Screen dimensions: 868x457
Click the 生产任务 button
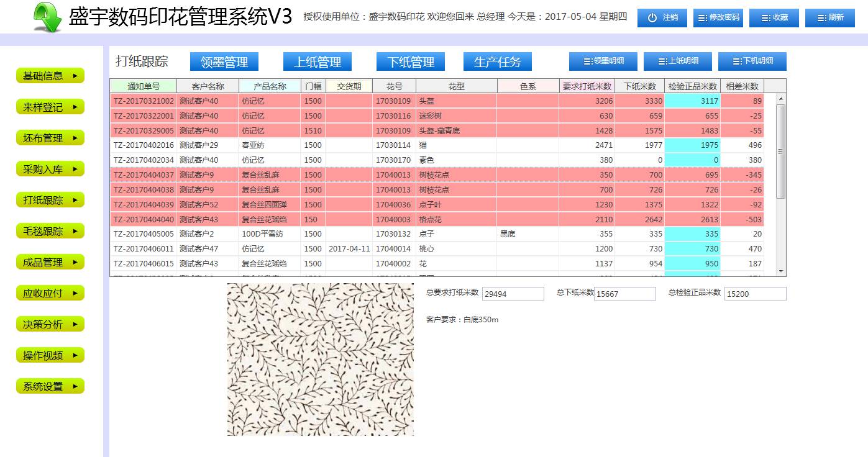497,62
